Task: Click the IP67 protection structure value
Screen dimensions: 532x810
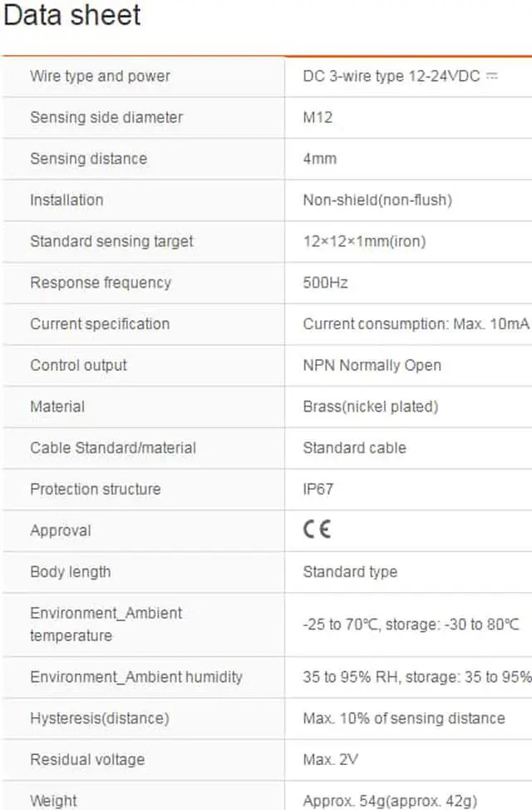Action: coord(318,489)
